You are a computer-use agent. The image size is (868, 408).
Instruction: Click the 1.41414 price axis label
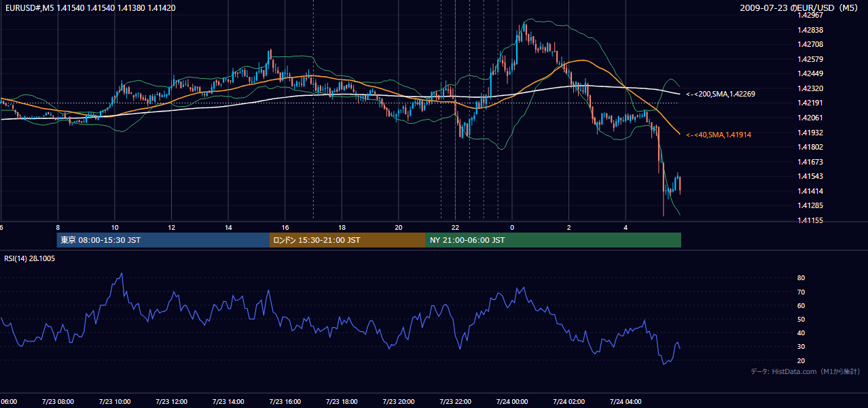click(x=811, y=191)
